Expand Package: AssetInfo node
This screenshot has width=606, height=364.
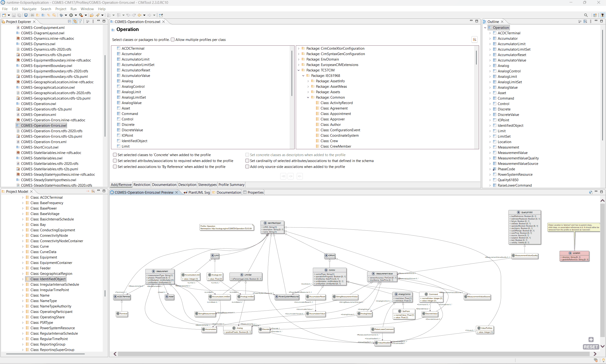[308, 81]
